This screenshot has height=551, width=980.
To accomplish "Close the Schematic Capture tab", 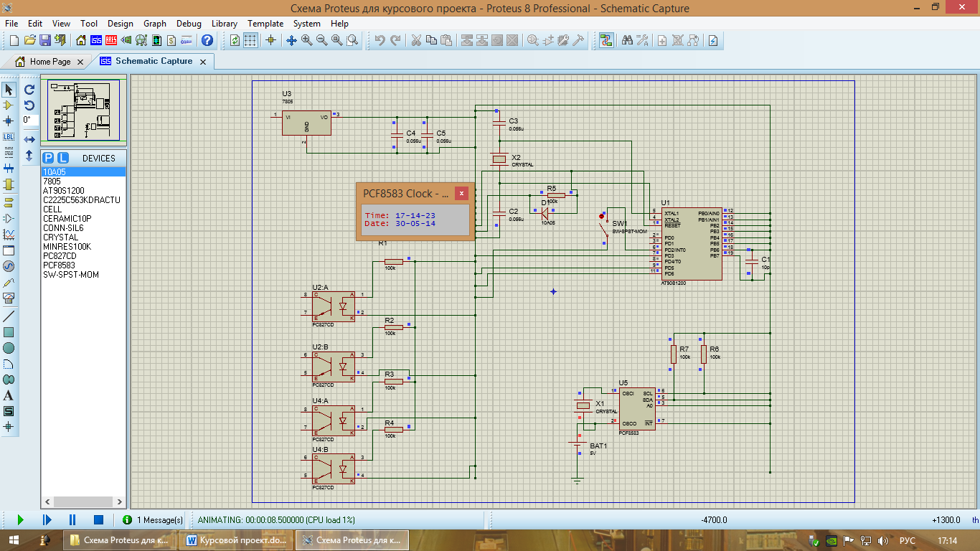I will click(x=203, y=62).
